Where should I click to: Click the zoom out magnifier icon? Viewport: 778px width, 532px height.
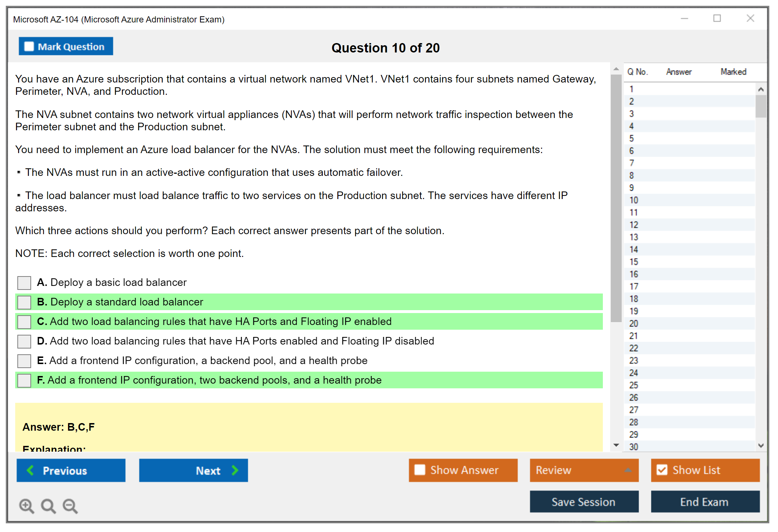[70, 506]
